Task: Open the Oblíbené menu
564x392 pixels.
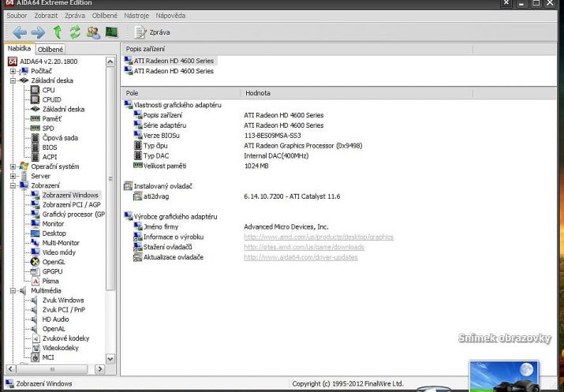Action: point(105,16)
